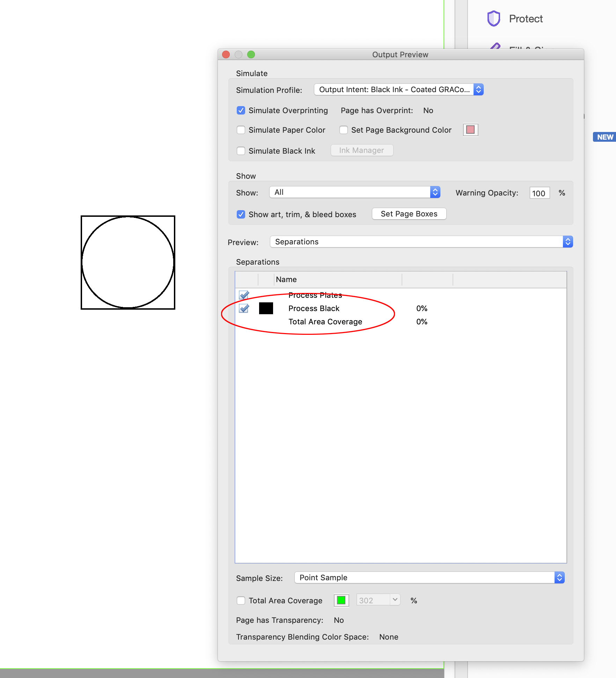Disable Simulate Overprinting

point(241,110)
